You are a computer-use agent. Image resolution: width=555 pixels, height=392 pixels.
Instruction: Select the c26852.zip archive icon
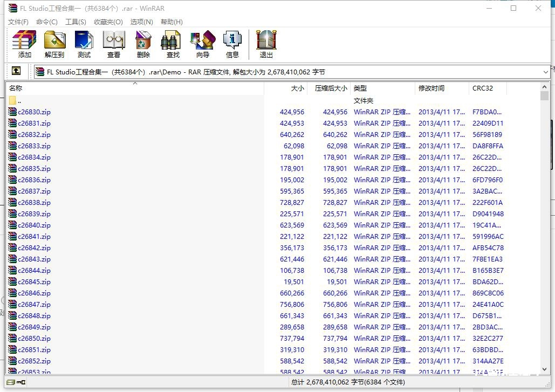coord(12,361)
